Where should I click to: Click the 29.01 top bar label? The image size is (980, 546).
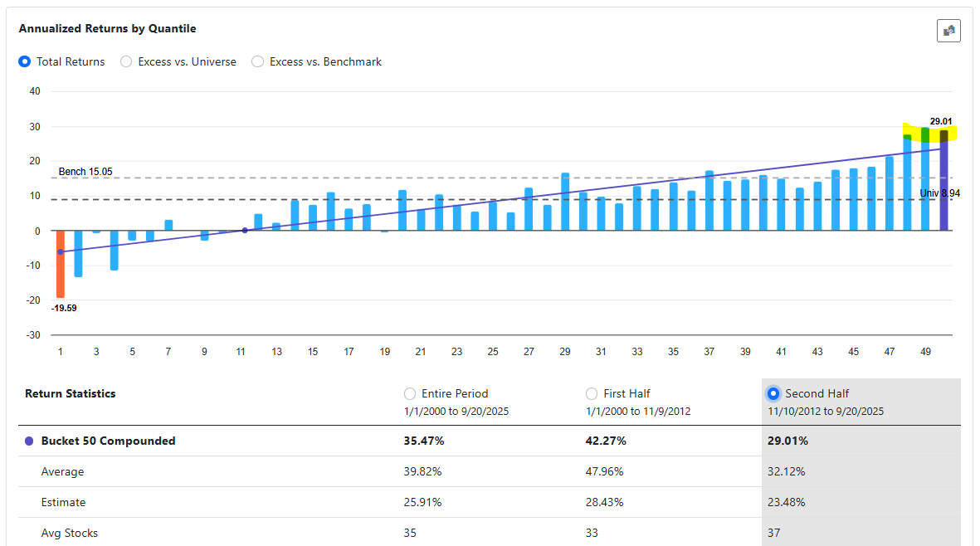pyautogui.click(x=941, y=121)
